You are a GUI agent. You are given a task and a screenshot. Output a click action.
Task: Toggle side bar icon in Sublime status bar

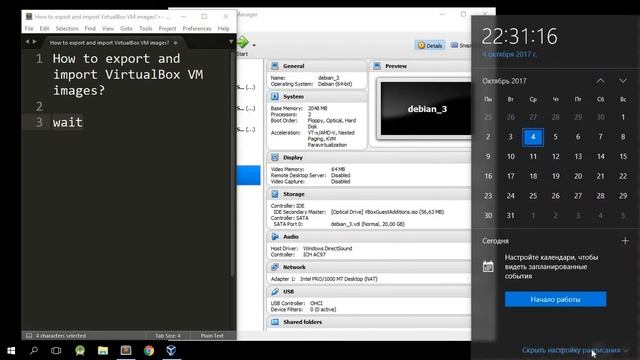(29, 336)
